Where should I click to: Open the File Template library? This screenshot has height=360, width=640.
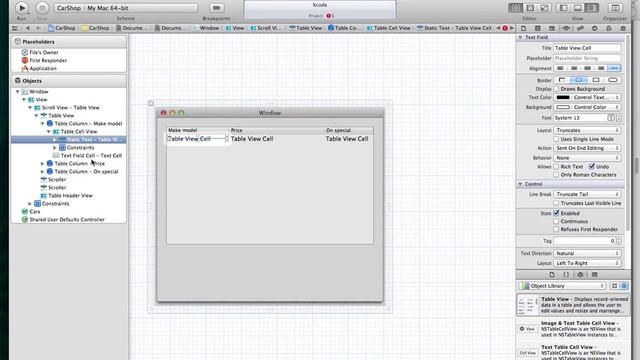click(552, 274)
